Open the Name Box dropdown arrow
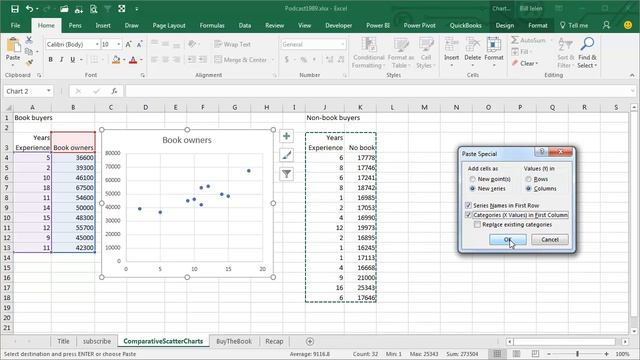 tap(49, 91)
